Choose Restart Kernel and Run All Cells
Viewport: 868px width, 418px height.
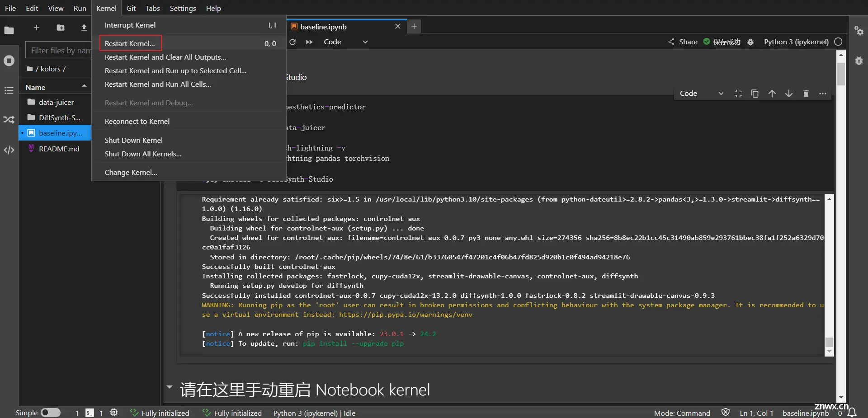[x=189, y=84]
